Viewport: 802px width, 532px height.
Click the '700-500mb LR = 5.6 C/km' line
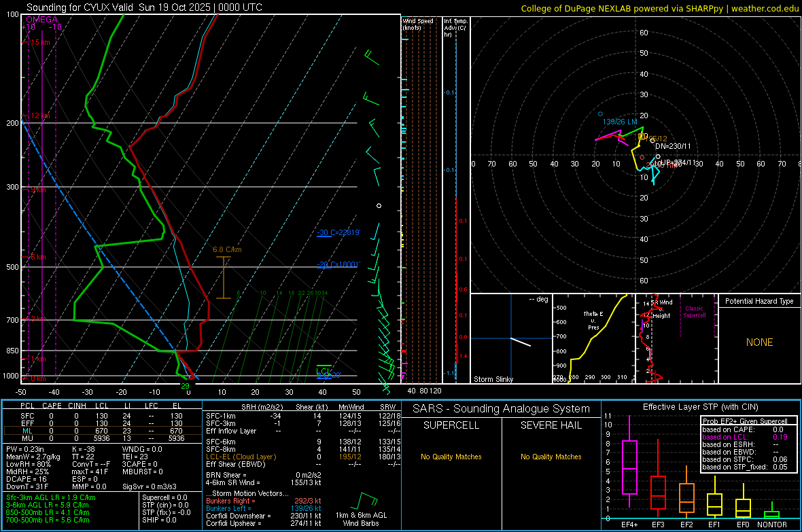48,520
